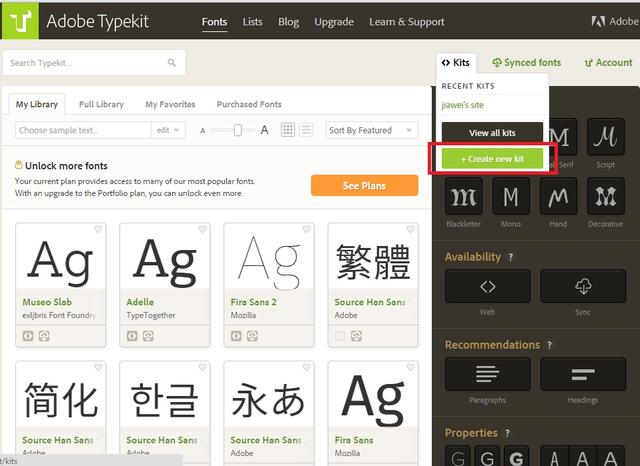Click Create new kit button
Screen dimensions: 640x466
click(x=492, y=159)
